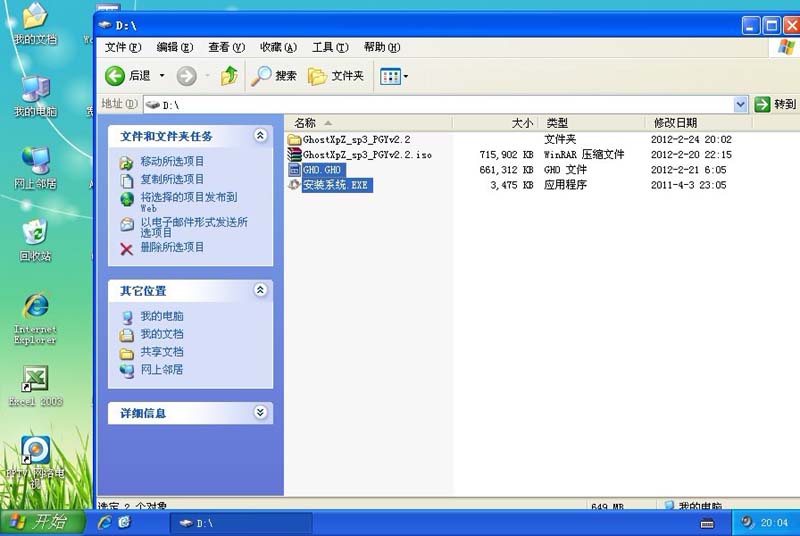Image resolution: width=800 pixels, height=536 pixels.
Task: Click 以电子邮件形式发送所选项目 link
Action: [x=194, y=227]
